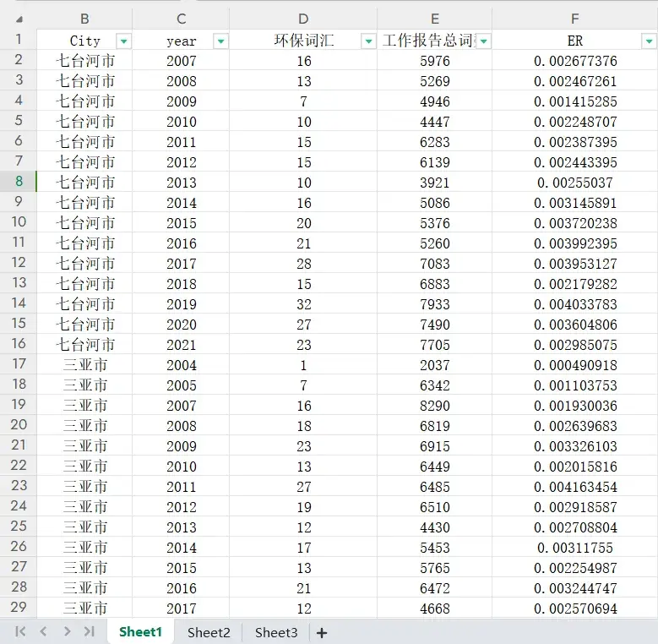Screen dimensions: 658x644
Task: Select ER cell 0.004033783
Action: (x=575, y=304)
